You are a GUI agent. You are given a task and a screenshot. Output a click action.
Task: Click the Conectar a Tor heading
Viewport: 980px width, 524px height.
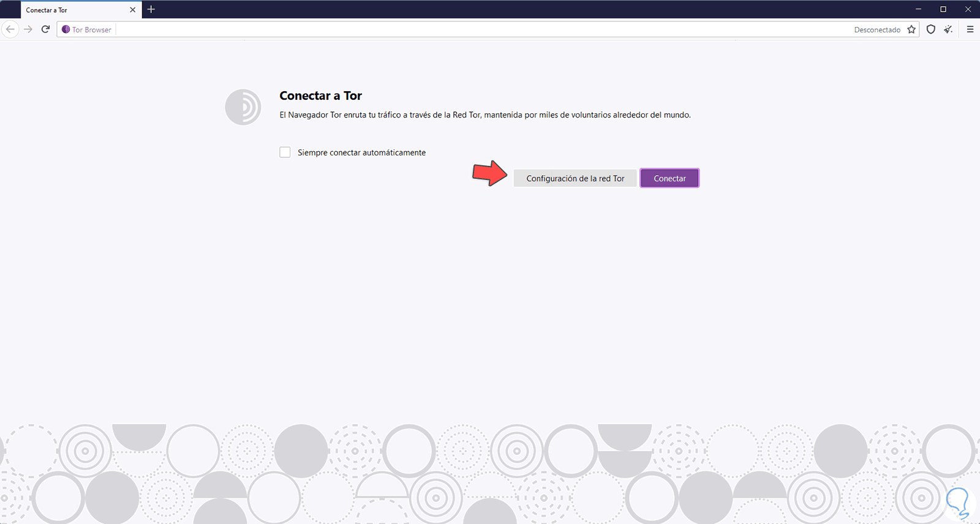click(320, 95)
